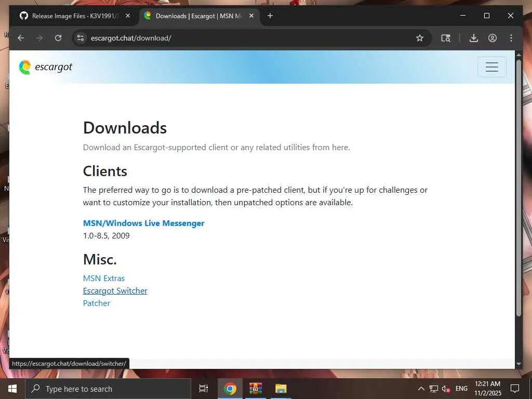Bookmark this page with the star
Viewport: 532px width, 399px height.
pyautogui.click(x=420, y=38)
